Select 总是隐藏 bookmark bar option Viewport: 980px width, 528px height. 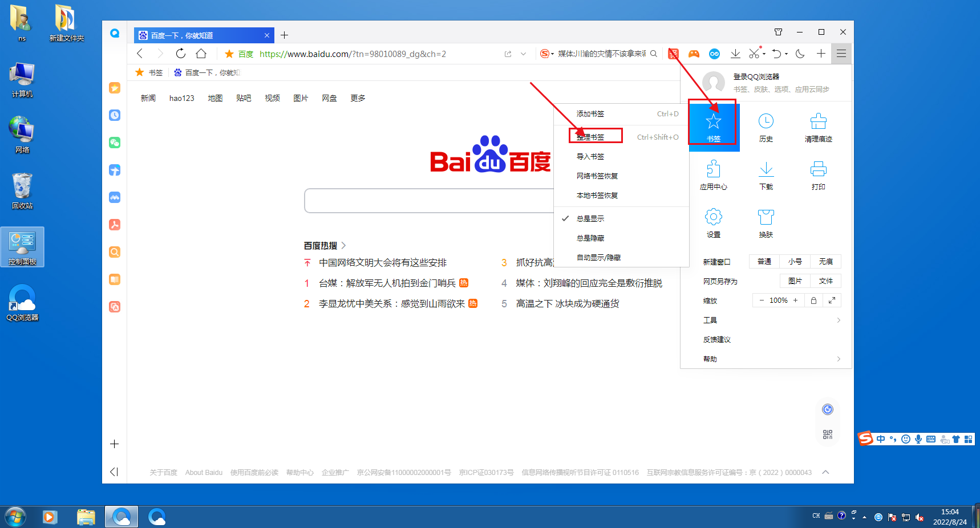[621, 238]
